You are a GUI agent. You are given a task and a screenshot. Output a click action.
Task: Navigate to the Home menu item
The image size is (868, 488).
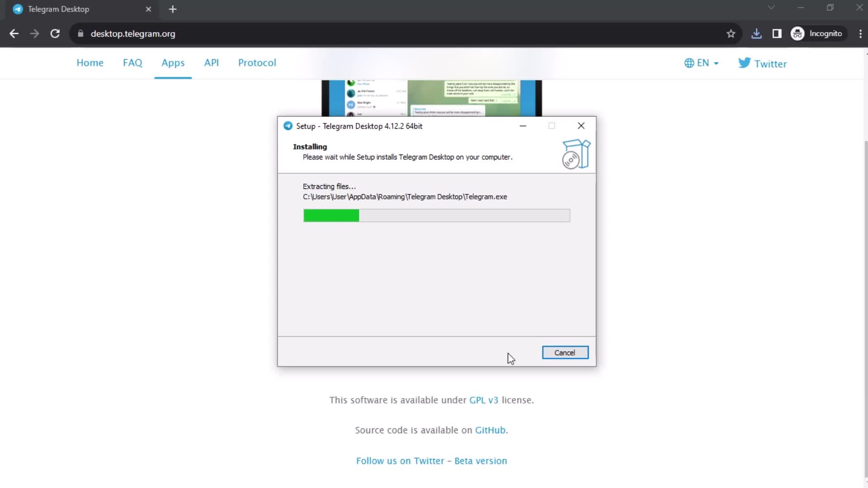click(90, 63)
